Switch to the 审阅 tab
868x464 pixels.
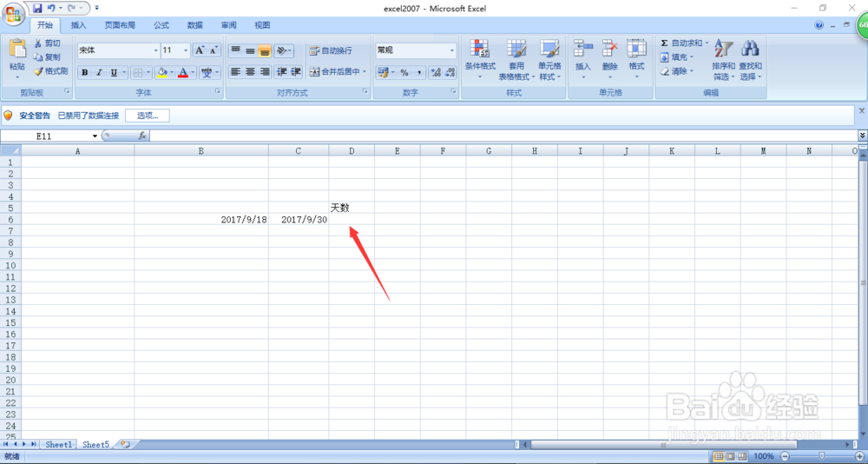click(228, 25)
